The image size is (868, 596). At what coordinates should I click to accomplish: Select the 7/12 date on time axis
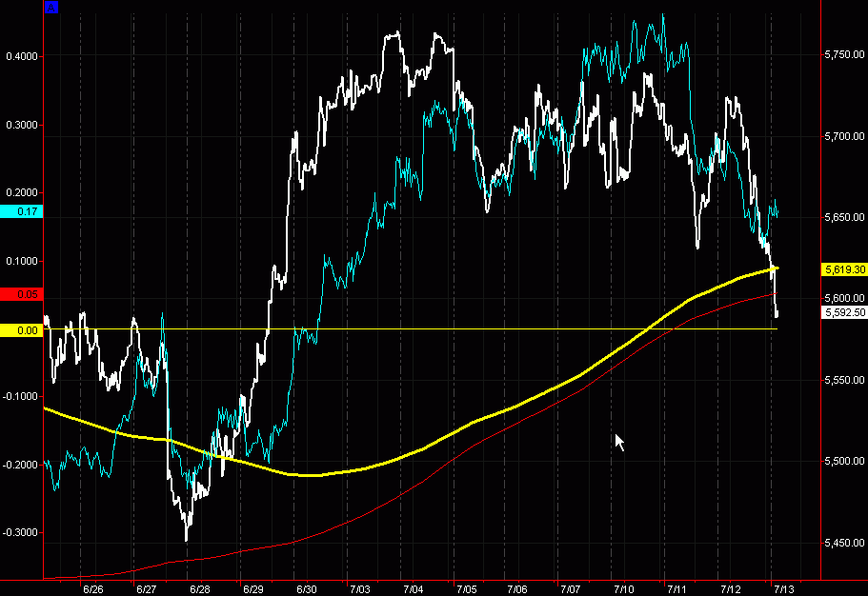731,589
